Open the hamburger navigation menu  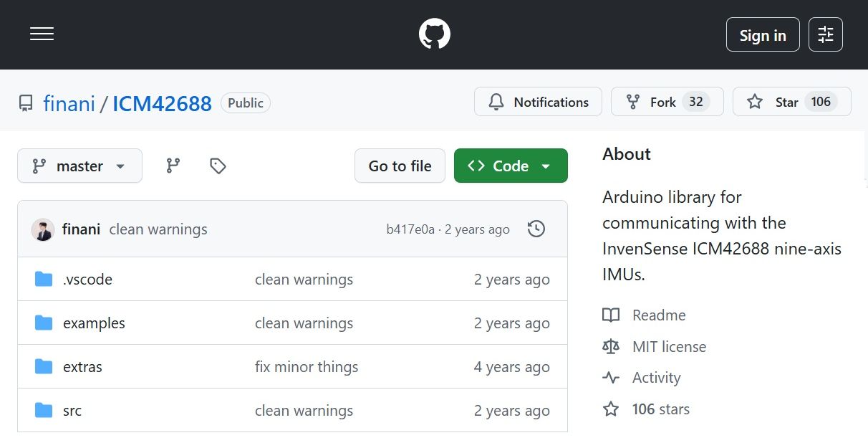click(x=42, y=34)
